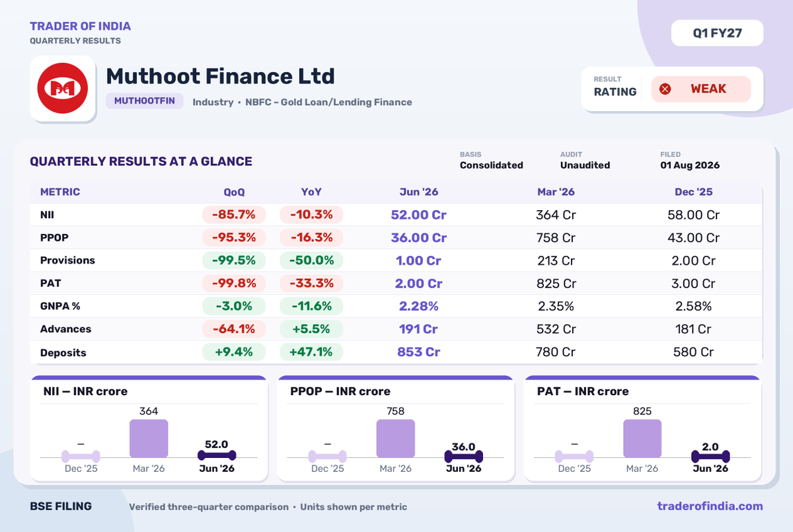The image size is (793, 532).
Task: Click the 2.00 Cr PAT Jun value
Action: (419, 283)
